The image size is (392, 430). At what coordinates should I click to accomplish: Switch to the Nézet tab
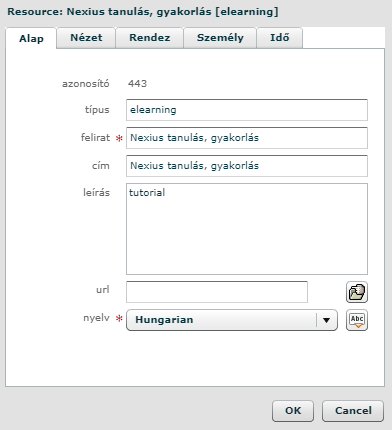86,38
